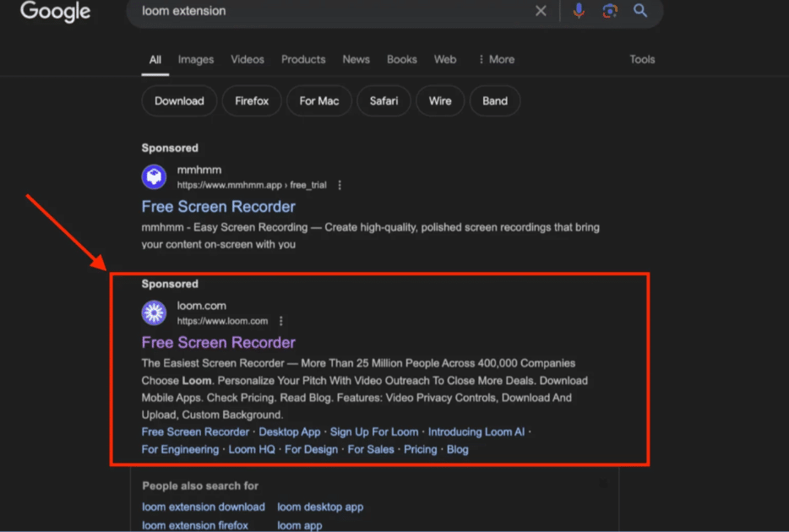Open the loom.com Free Screen Recorder headline
The width and height of the screenshot is (789, 532).
coord(218,342)
